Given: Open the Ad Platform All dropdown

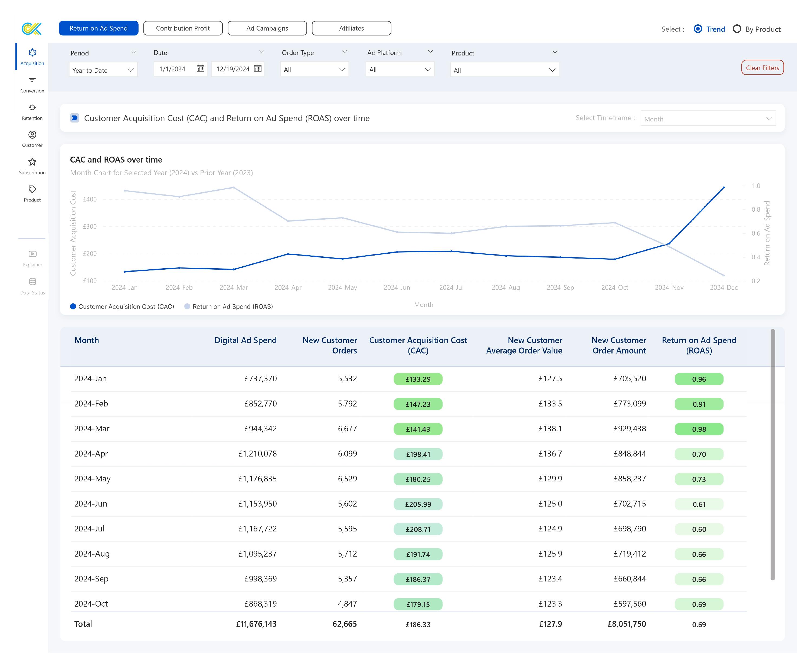Looking at the screenshot, I should (400, 69).
